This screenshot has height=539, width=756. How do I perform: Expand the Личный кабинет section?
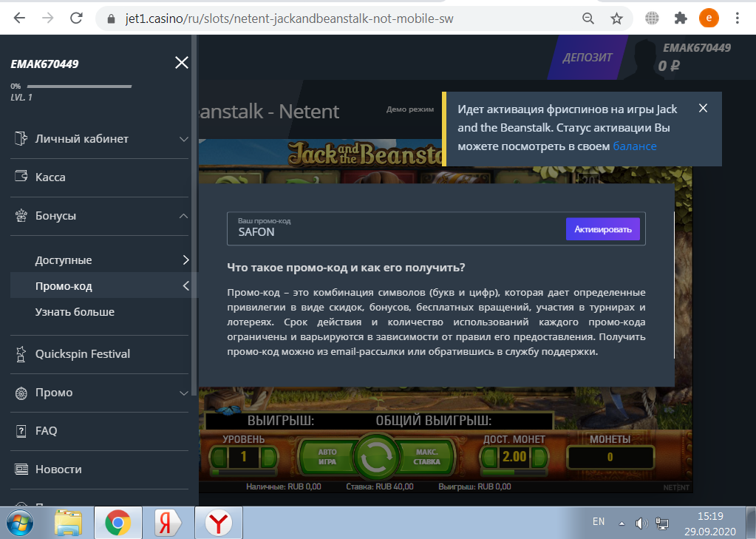coord(184,139)
